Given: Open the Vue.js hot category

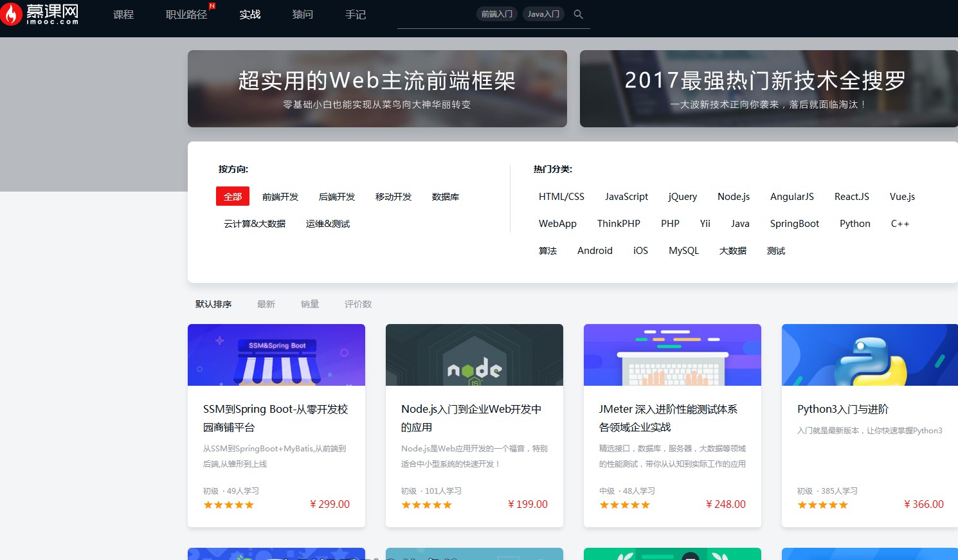Looking at the screenshot, I should [x=901, y=196].
